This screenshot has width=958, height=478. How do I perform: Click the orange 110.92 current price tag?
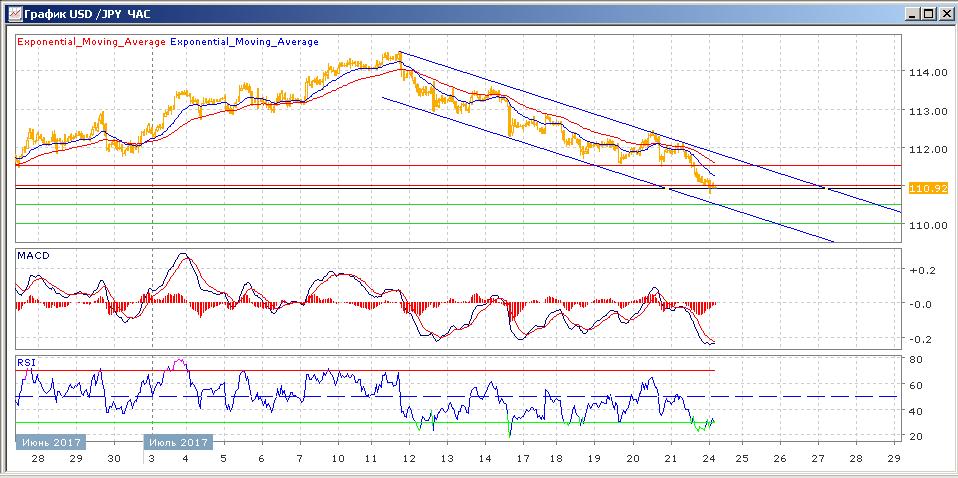coord(921,187)
